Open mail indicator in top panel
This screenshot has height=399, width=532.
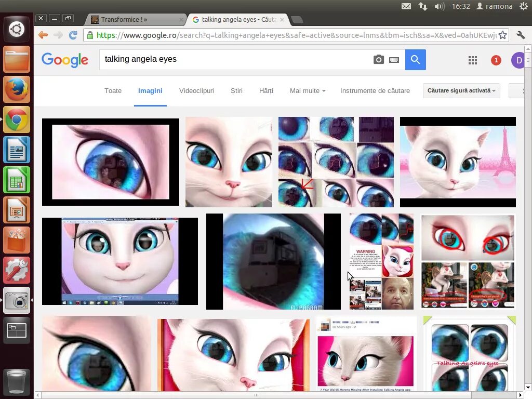click(x=406, y=6)
